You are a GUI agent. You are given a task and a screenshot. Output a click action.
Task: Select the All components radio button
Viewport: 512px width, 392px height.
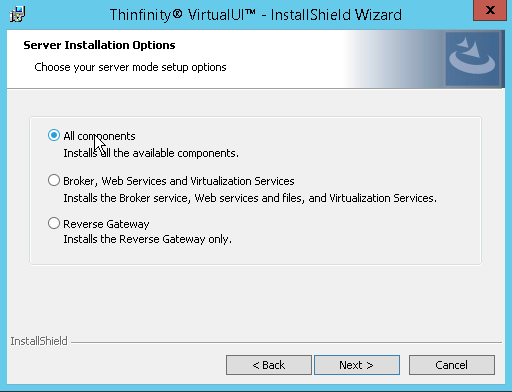tap(54, 135)
